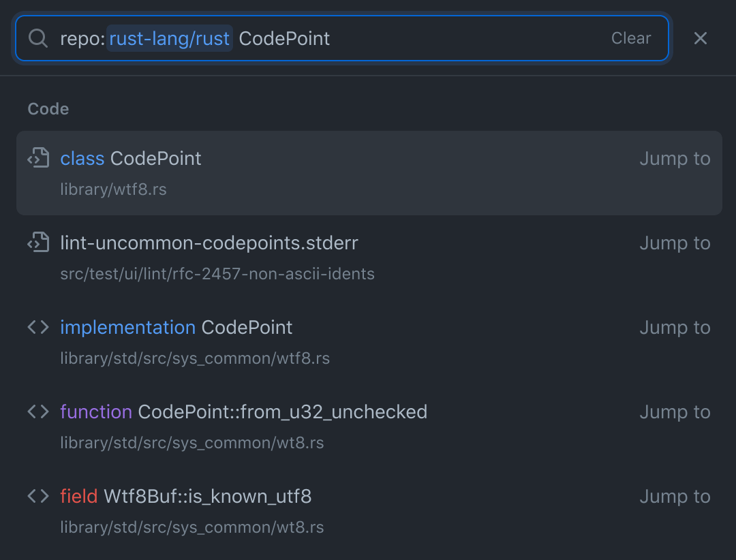Click code icon next to function CodePoint::from_u32_unchecked
The image size is (736, 560).
click(x=38, y=412)
